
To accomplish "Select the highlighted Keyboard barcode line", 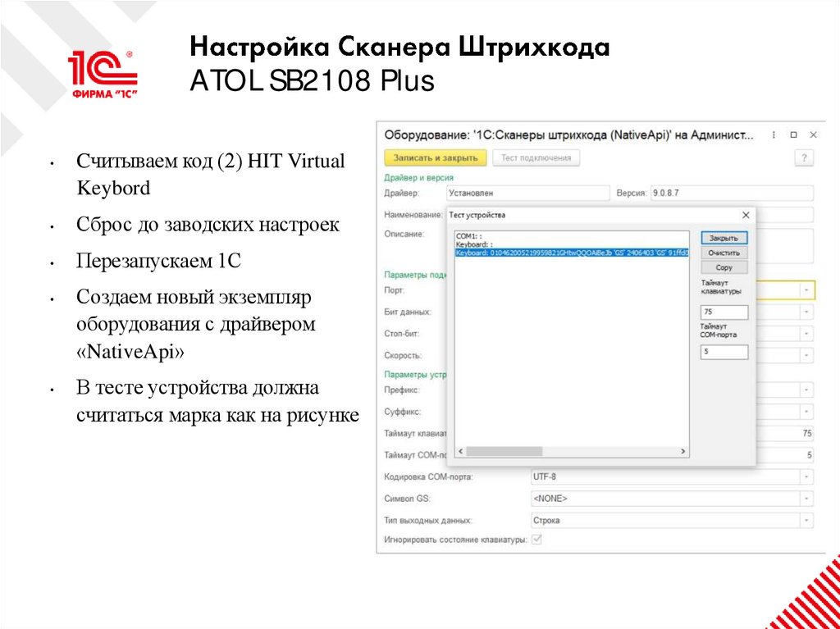I will [x=571, y=253].
